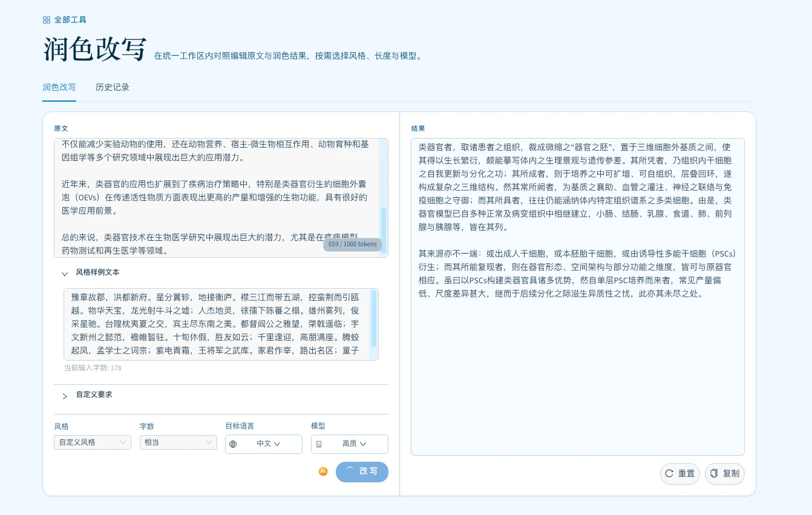The image size is (812, 515).
Task: Collapse the 风格样例文本 section chevron
Action: [x=65, y=274]
